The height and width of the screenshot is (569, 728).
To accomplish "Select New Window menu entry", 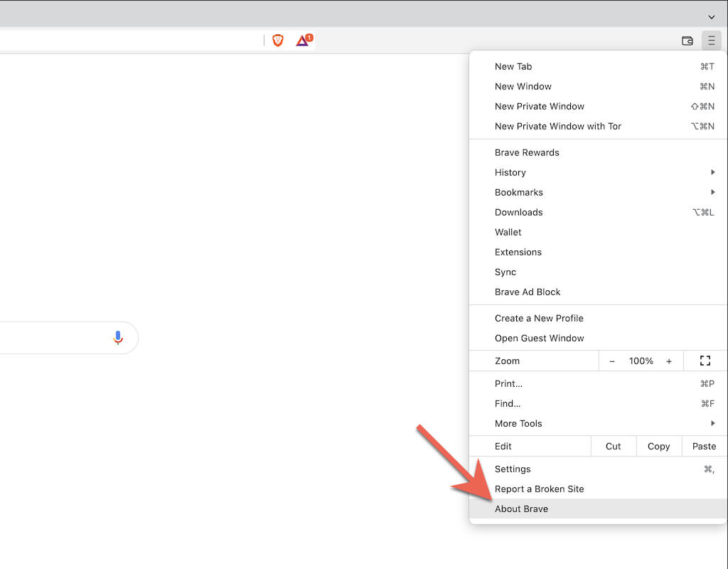I will 598,86.
